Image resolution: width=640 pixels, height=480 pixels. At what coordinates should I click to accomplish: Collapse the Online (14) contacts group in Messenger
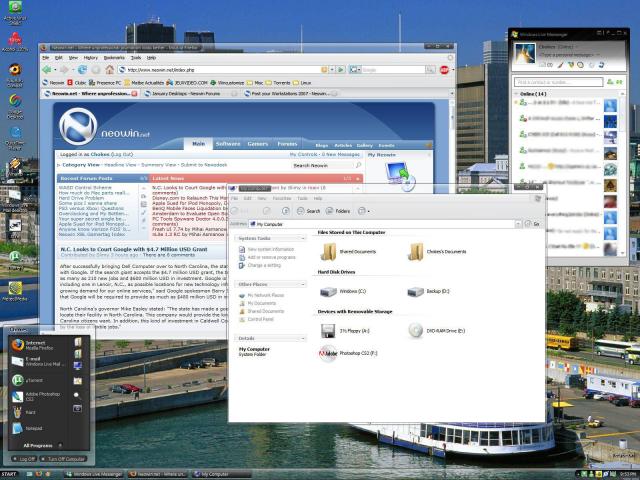pos(516,94)
